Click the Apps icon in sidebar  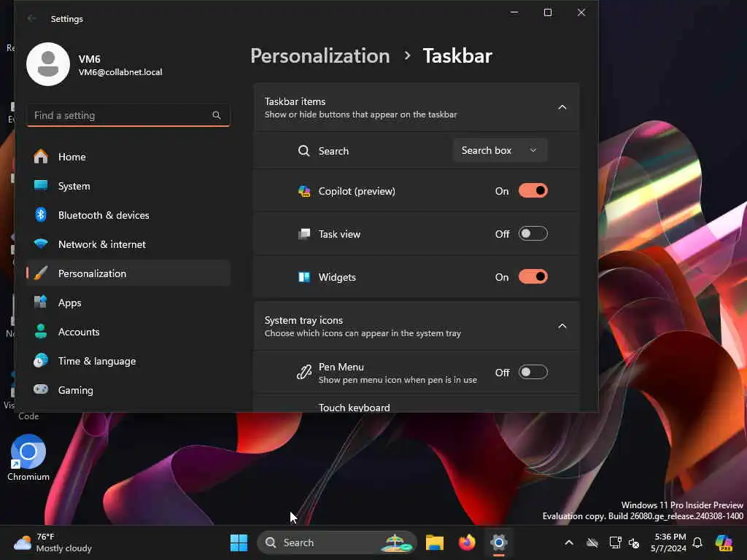click(x=41, y=303)
